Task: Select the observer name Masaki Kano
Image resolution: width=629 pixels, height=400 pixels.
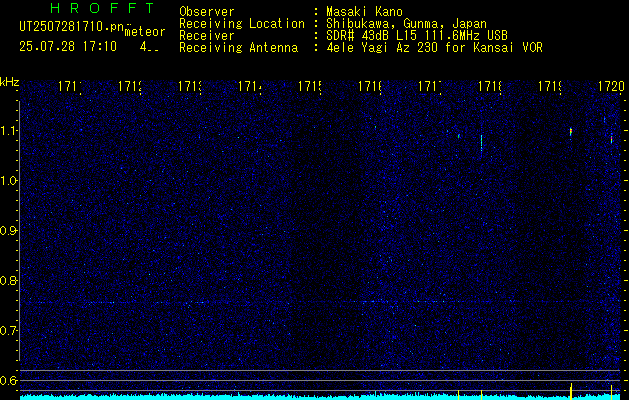Action: click(x=364, y=12)
